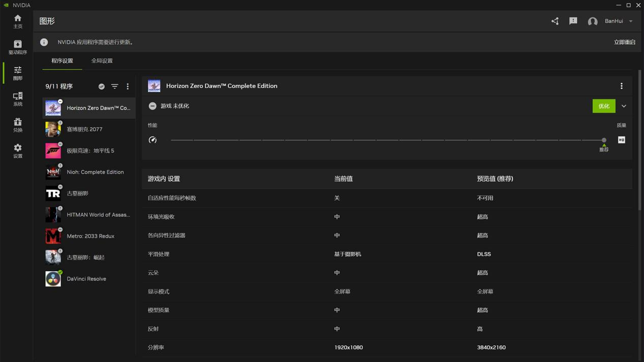This screenshot has width=644, height=362.
Task: Click the 基于摄影机 current value
Action: pyautogui.click(x=348, y=254)
